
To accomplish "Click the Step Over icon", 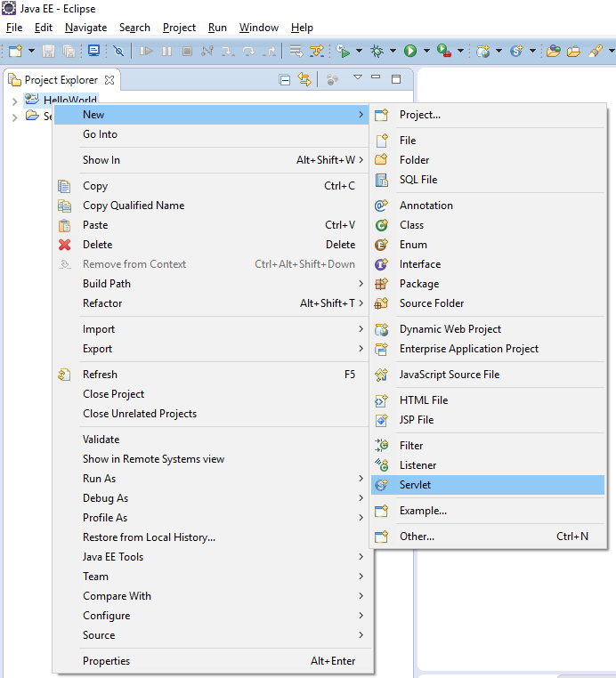I will 248,51.
